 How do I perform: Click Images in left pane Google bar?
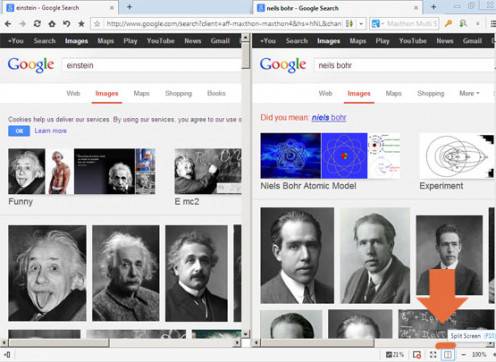76,41
